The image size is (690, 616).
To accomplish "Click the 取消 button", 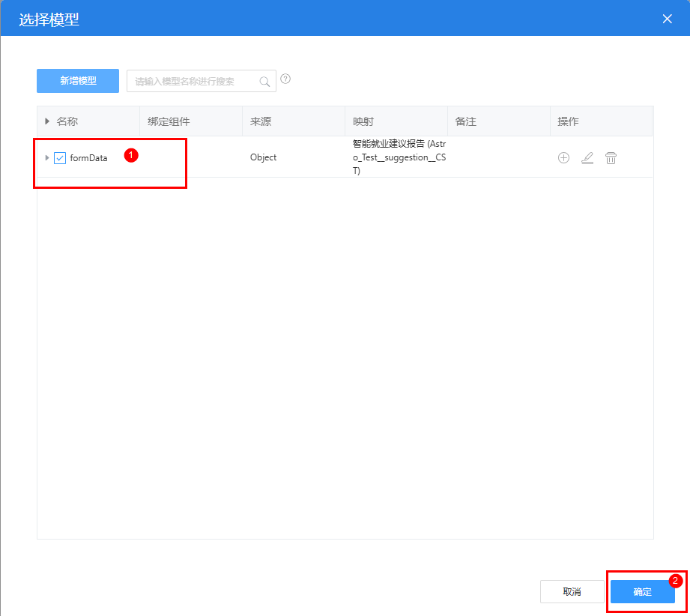I will click(572, 591).
